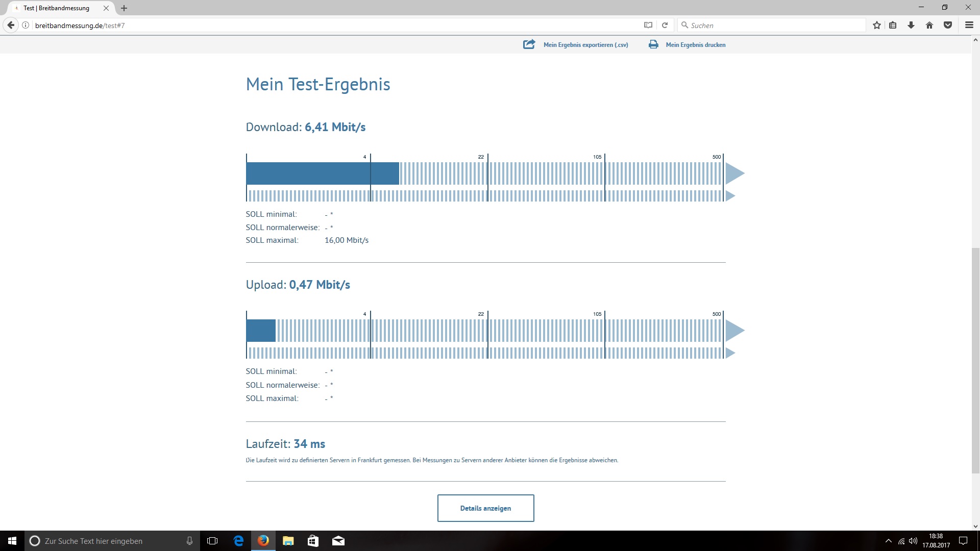Click the download speed result bar

click(323, 173)
